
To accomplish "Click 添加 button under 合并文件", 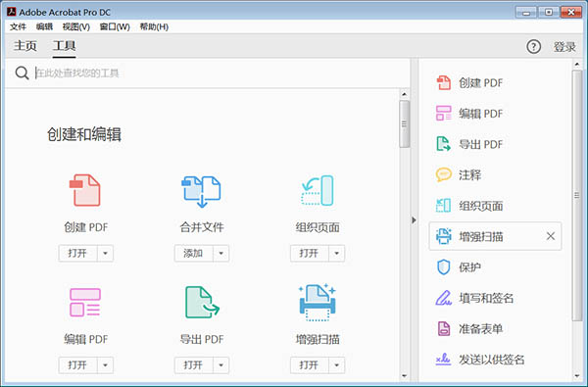I will [193, 253].
